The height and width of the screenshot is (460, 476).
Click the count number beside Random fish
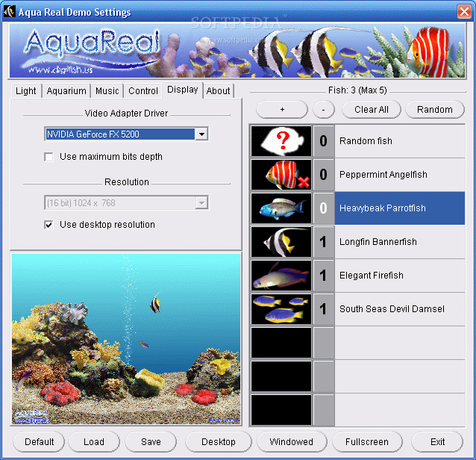(x=324, y=141)
